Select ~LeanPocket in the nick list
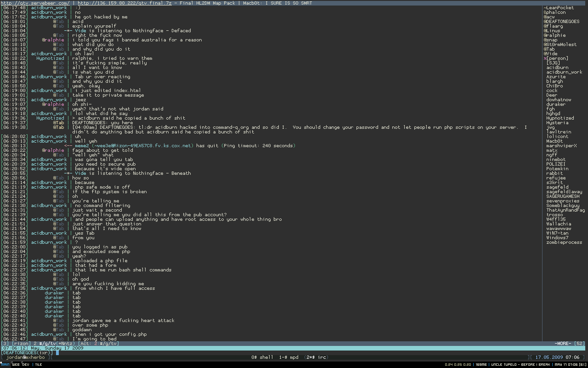 point(559,8)
